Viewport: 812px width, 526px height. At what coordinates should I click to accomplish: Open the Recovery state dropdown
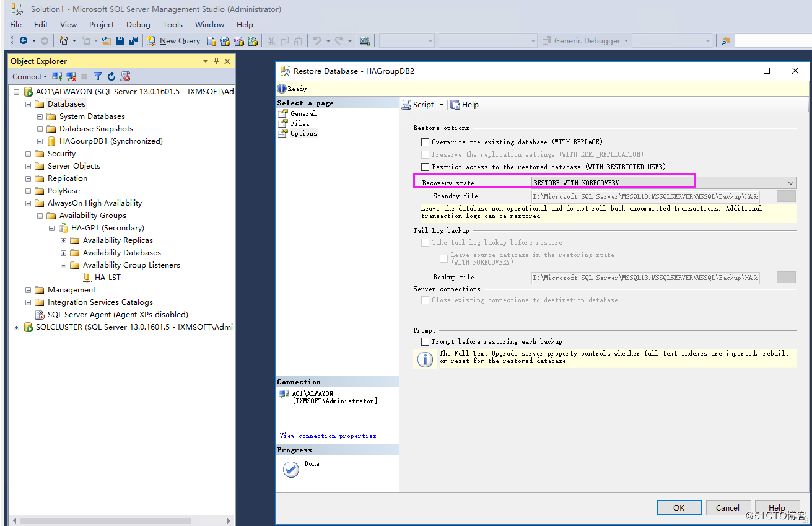pyautogui.click(x=790, y=182)
